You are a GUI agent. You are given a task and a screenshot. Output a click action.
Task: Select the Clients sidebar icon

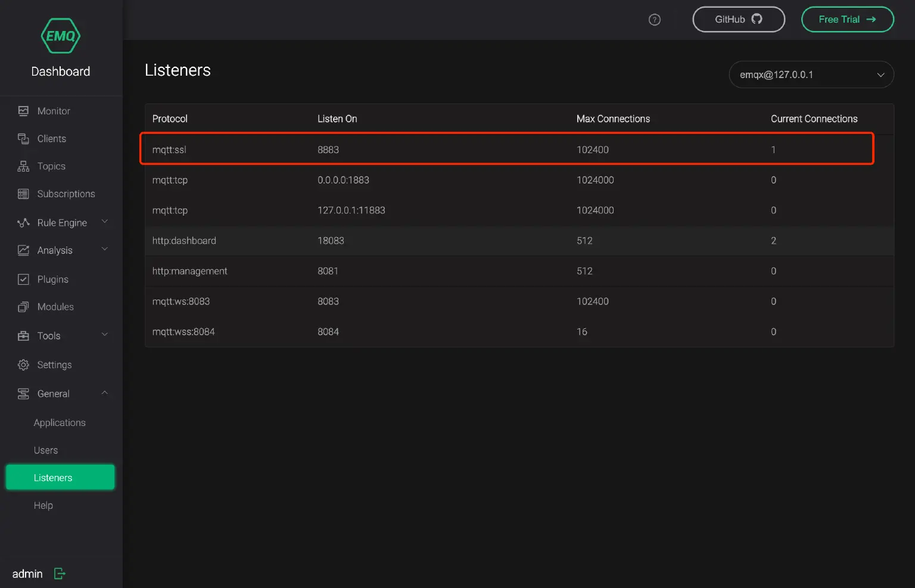[x=51, y=138]
